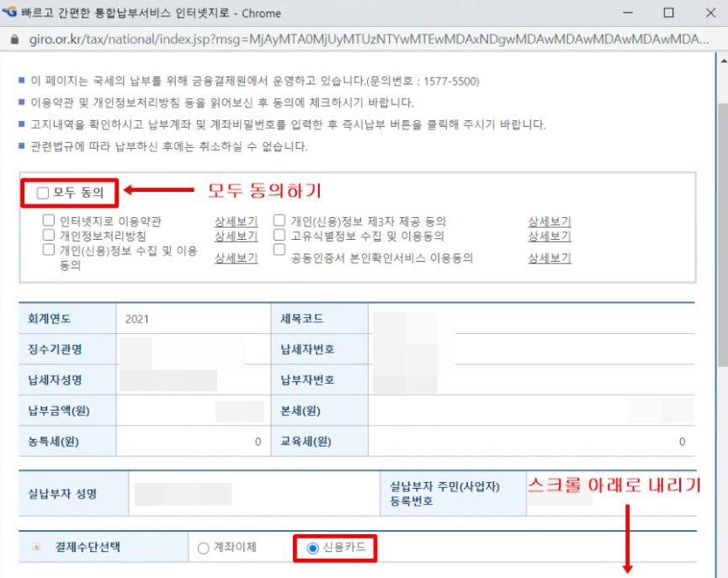Screen dimensions: 728x578
Task: Click the 실납부자 주민(사업자) 등록번호 label
Action: [444, 494]
